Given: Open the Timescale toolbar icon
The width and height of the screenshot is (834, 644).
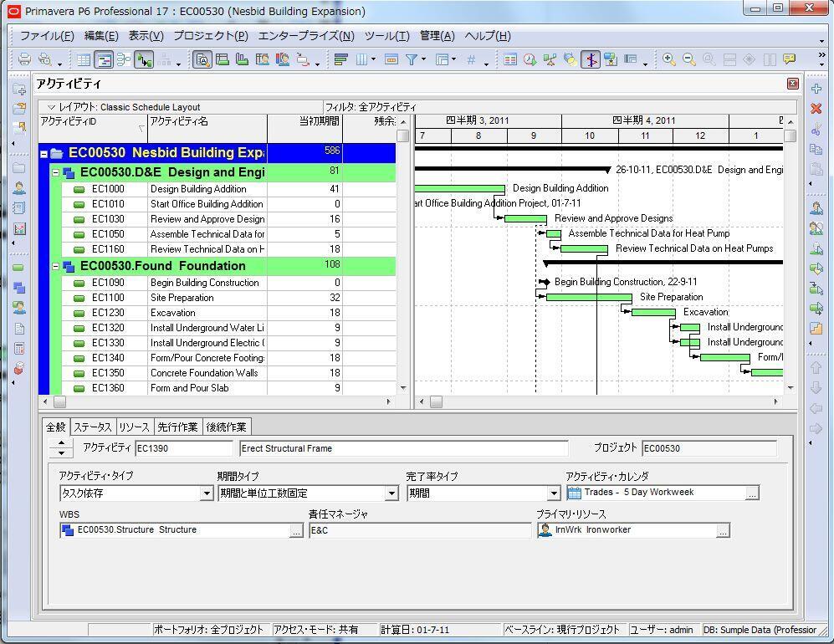Looking at the screenshot, I should [391, 59].
